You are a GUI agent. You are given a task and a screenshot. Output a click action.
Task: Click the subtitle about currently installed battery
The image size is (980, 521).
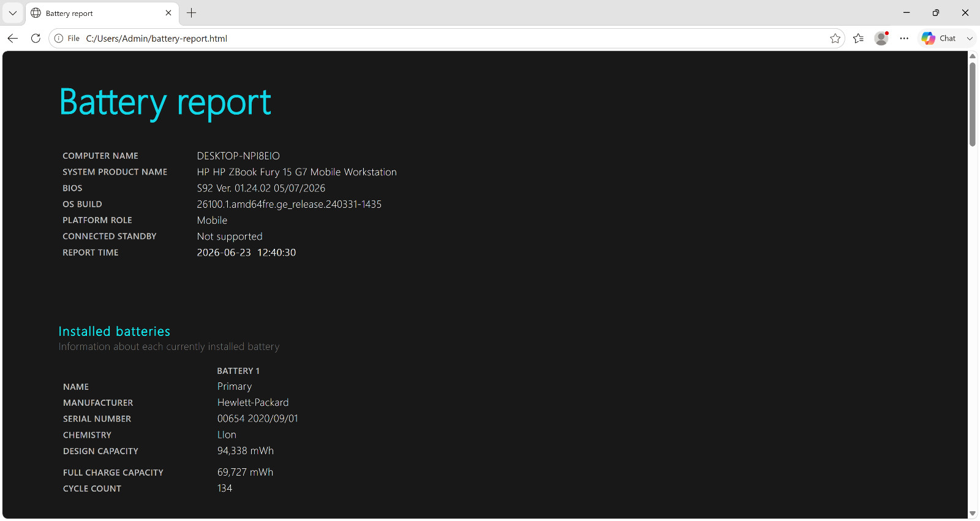coord(169,347)
